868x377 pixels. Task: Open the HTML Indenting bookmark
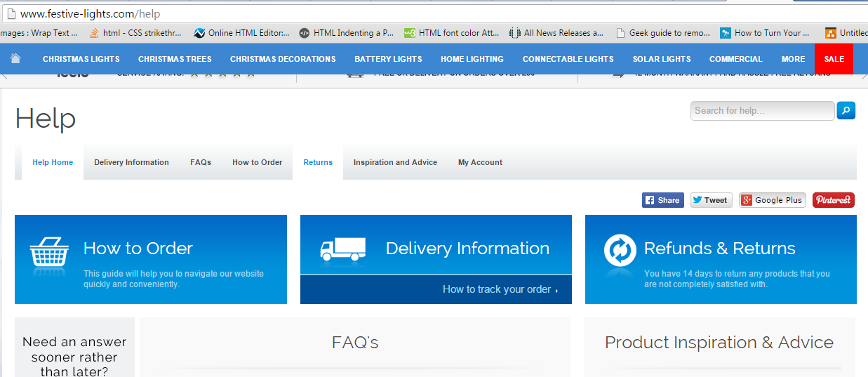347,33
